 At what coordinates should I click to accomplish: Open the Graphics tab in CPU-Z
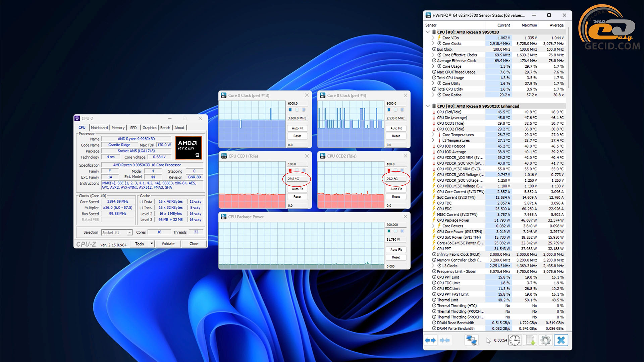click(150, 128)
